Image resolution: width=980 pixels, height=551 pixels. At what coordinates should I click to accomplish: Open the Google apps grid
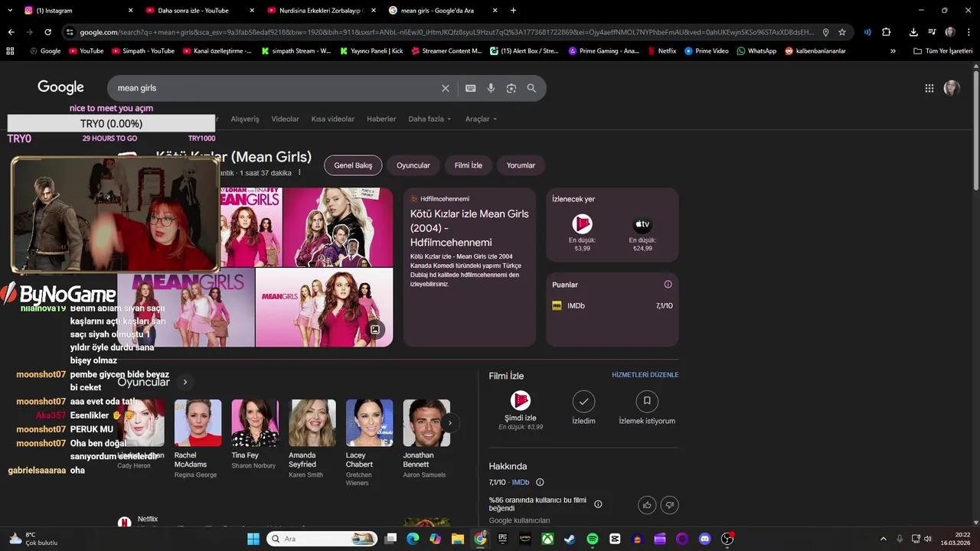(929, 88)
